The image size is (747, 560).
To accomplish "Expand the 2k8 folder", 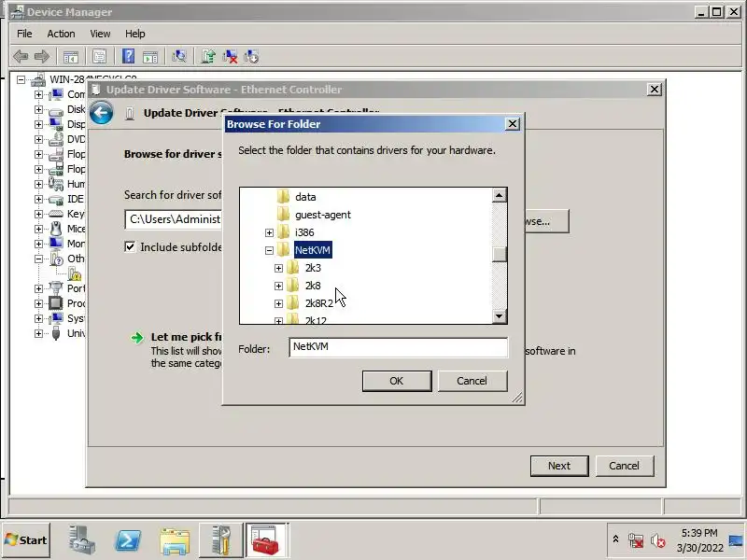I will pyautogui.click(x=278, y=286).
